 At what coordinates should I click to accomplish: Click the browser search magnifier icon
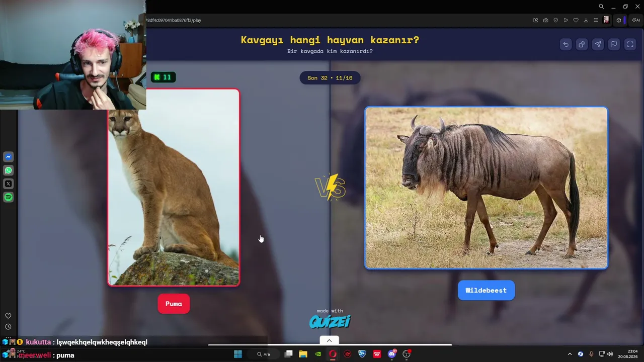point(601,7)
